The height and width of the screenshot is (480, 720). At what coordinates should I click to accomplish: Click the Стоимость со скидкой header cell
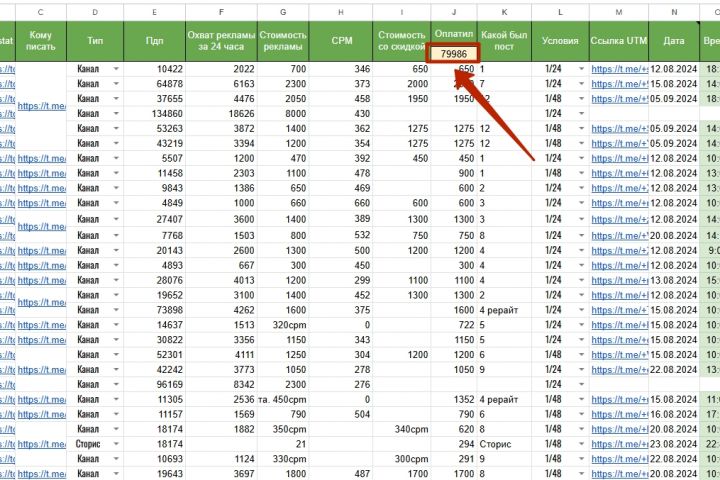coord(402,41)
